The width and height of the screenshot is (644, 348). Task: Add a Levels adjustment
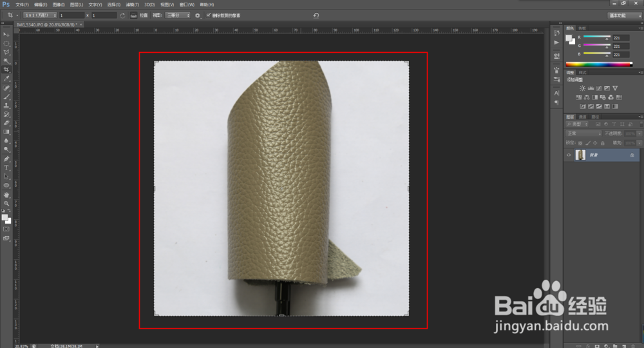(x=591, y=88)
